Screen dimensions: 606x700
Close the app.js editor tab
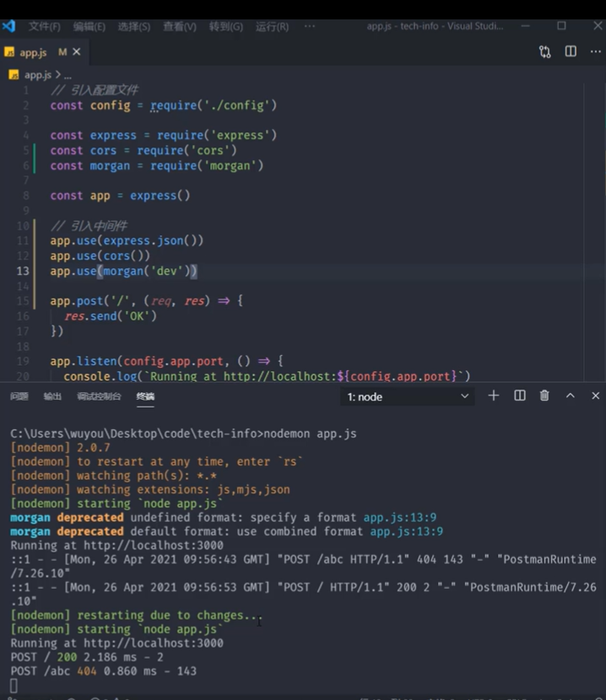coord(77,52)
